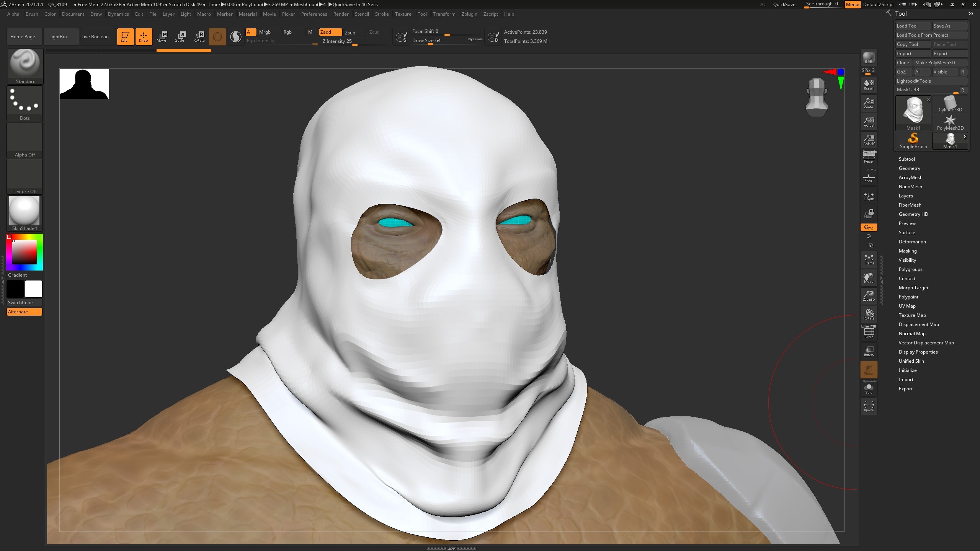
Task: Expand the UV Map section
Action: pos(907,306)
